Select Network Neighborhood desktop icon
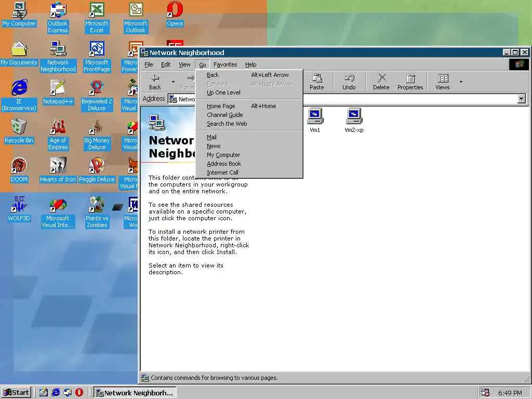Viewport: 532px width, 399px height. pyautogui.click(x=58, y=57)
